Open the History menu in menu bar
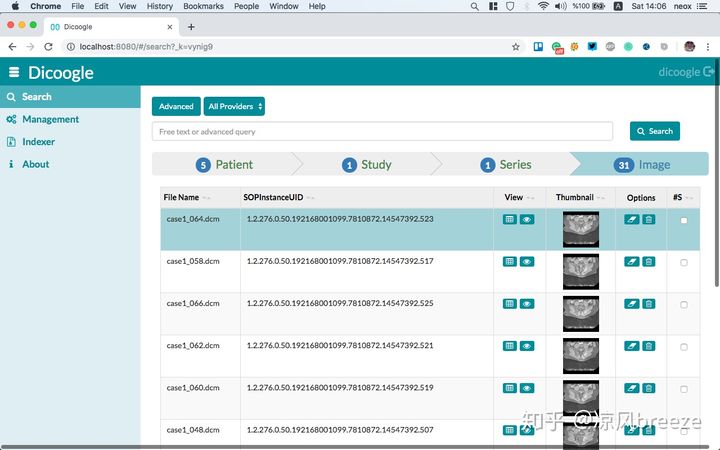The image size is (720, 450). [159, 6]
